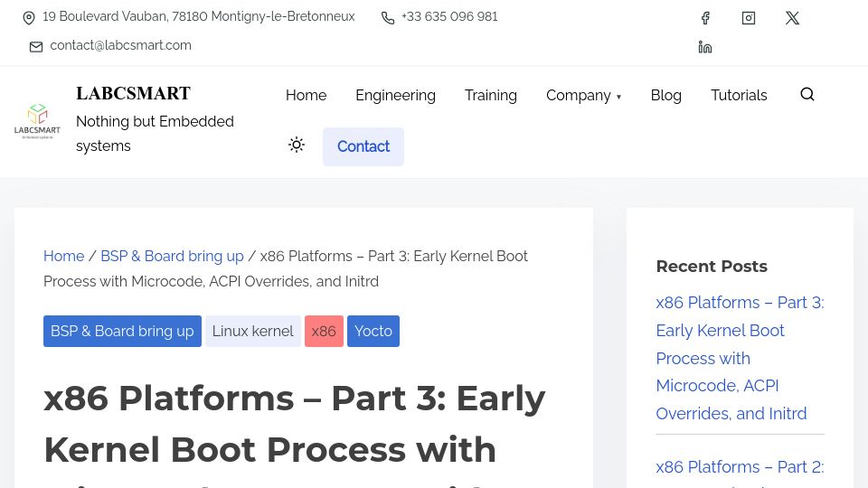This screenshot has width=868, height=488.
Task: Toggle the light/dark theme sun icon
Action: coord(297,145)
